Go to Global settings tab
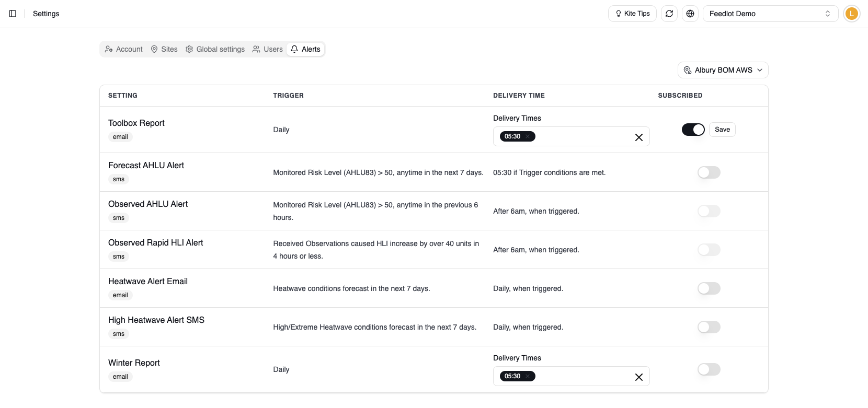This screenshot has width=868, height=408. click(215, 49)
